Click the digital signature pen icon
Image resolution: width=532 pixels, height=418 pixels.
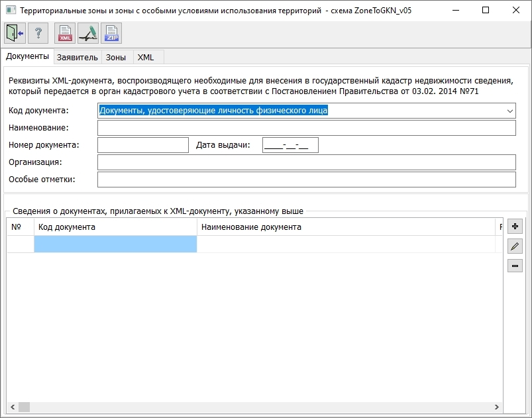click(88, 32)
